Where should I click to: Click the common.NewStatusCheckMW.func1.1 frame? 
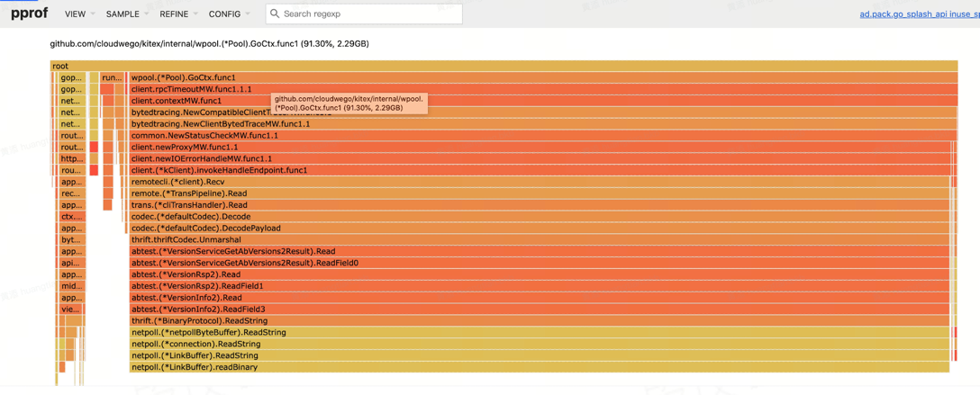540,136
